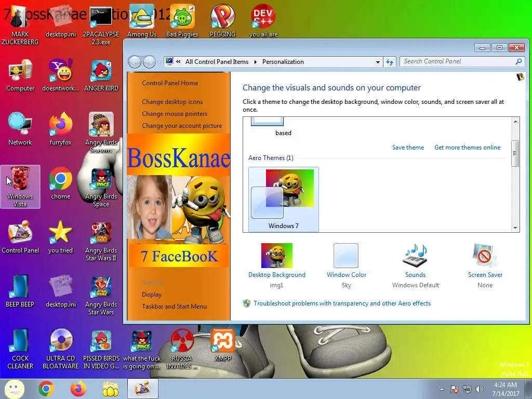The height and width of the screenshot is (399, 532).
Task: Select the Angry Birds Star Wars II shortcut
Action: (101, 241)
